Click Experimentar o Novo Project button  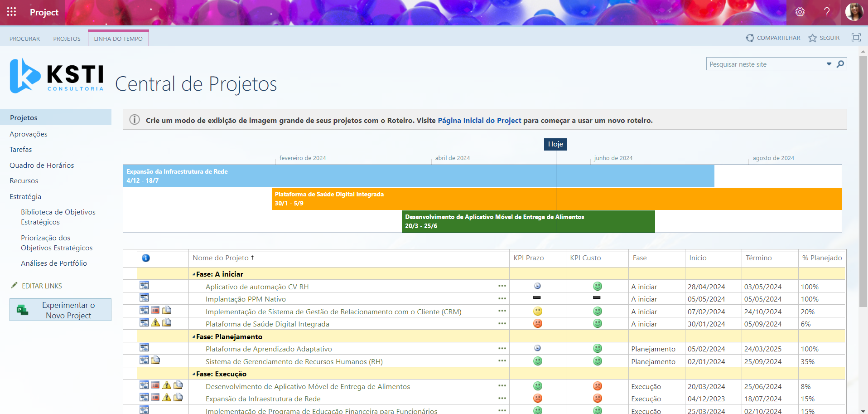[60, 310]
